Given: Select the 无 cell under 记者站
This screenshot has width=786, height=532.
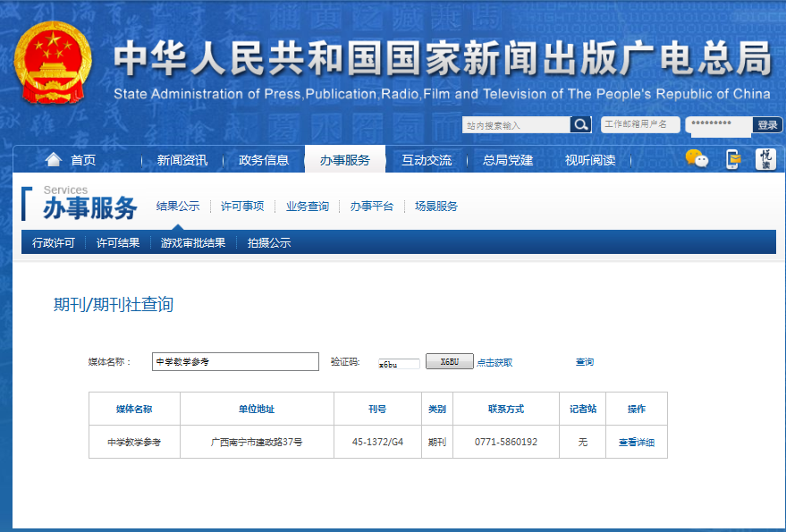Looking at the screenshot, I should (582, 443).
